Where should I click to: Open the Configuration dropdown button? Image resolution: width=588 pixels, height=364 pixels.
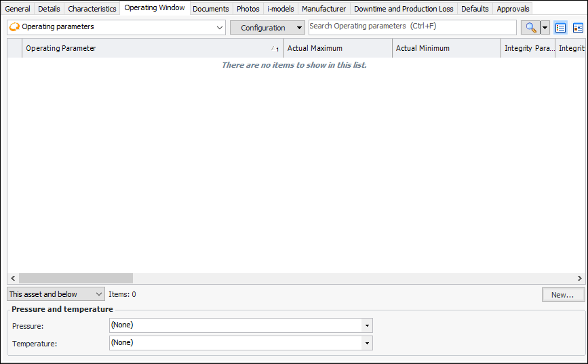coord(267,28)
